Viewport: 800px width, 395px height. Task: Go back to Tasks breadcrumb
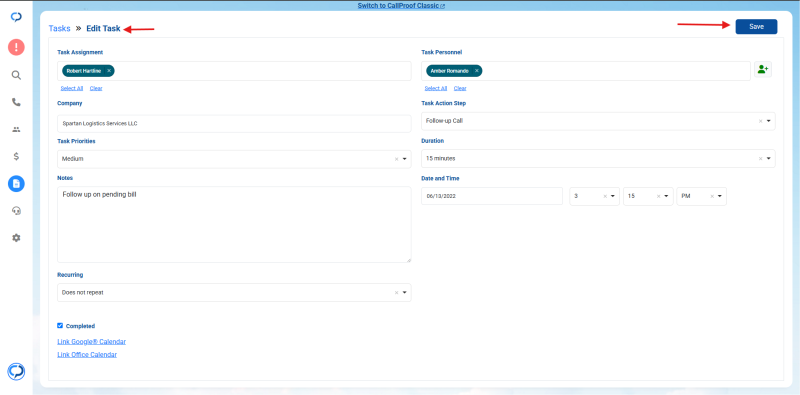click(x=59, y=29)
